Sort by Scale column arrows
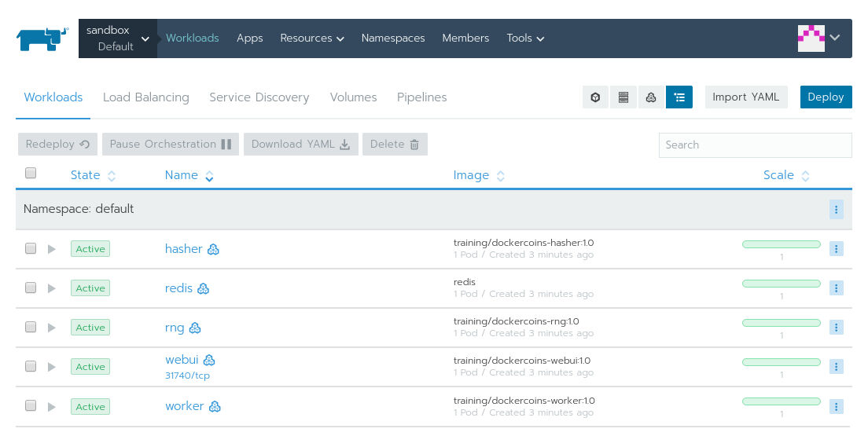Viewport: 868px width, 436px height. click(805, 176)
